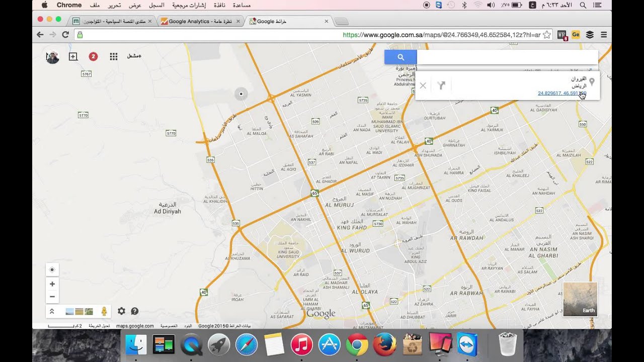Viewport: 644px width, 362px height.
Task: Open the السجل history menu
Action: coord(156,5)
